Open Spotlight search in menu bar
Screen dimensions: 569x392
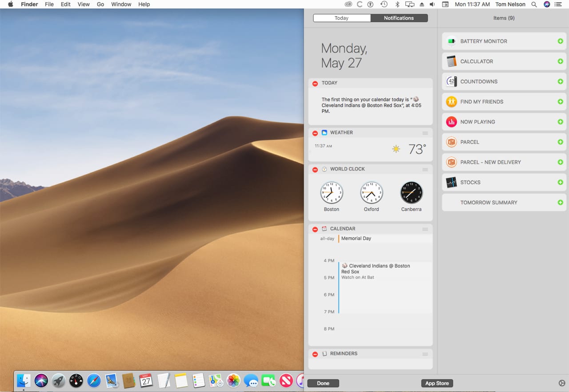(534, 4)
